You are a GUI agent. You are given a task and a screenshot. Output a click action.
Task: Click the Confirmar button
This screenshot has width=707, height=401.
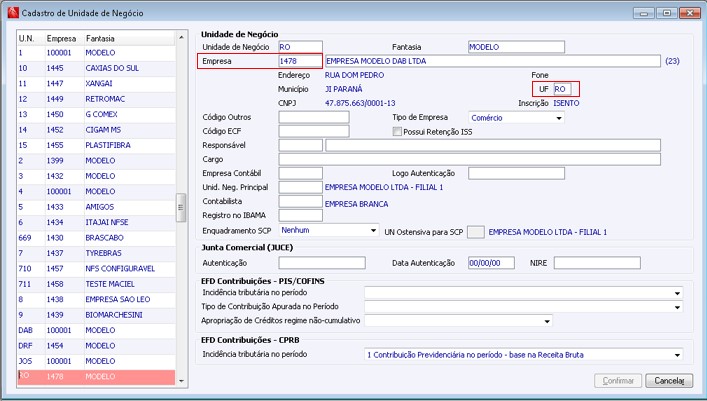point(618,381)
